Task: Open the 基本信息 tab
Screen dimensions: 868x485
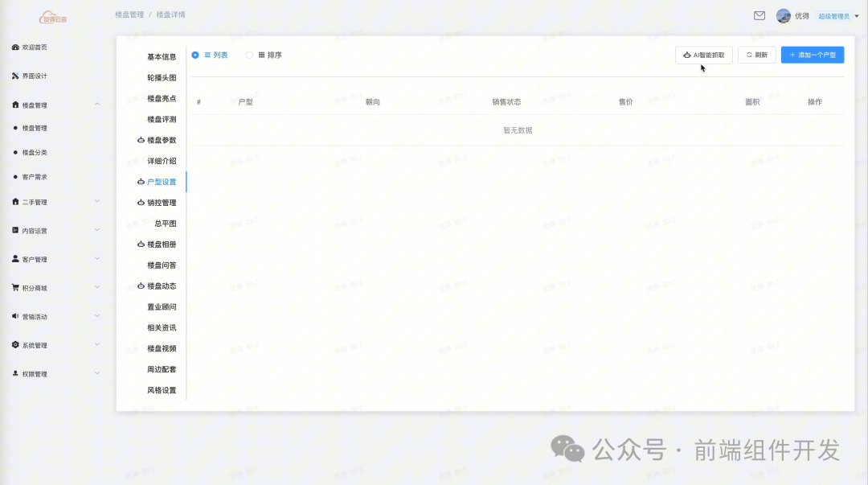Action: pyautogui.click(x=162, y=56)
